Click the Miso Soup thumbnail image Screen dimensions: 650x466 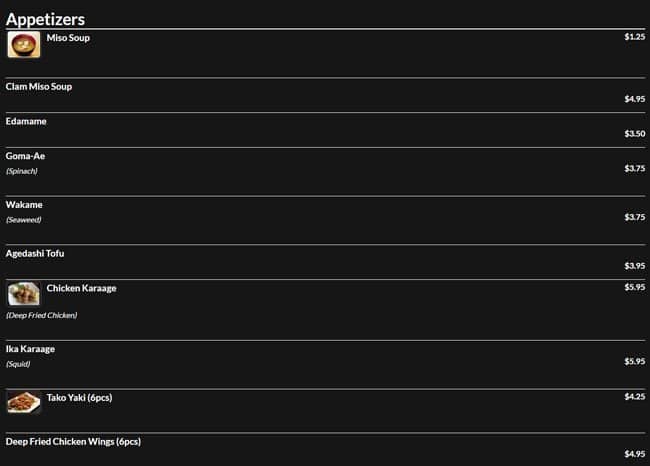(x=24, y=45)
